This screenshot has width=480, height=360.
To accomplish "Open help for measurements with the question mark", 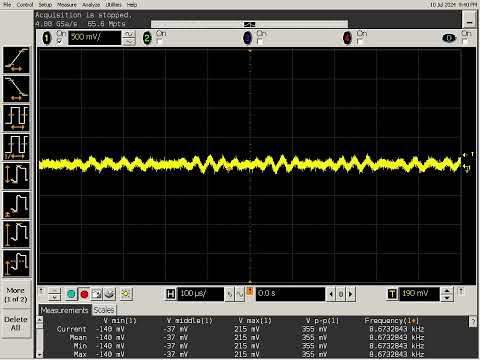I will point(473,322).
